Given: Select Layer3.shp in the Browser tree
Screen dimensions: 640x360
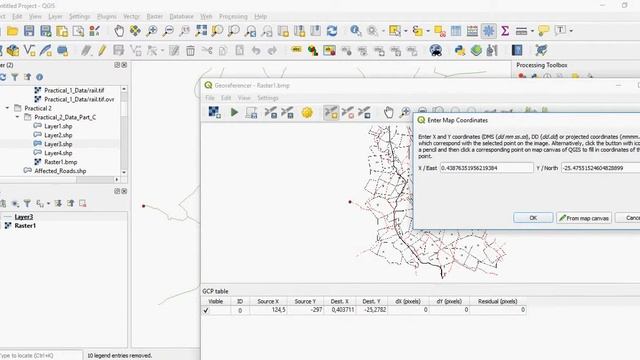Looking at the screenshot, I should coord(58,144).
